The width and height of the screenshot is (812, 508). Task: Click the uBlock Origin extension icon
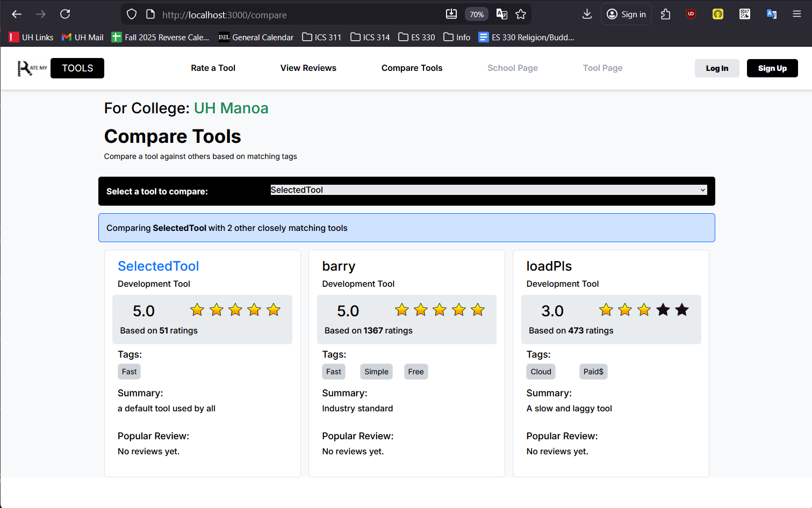coord(691,14)
